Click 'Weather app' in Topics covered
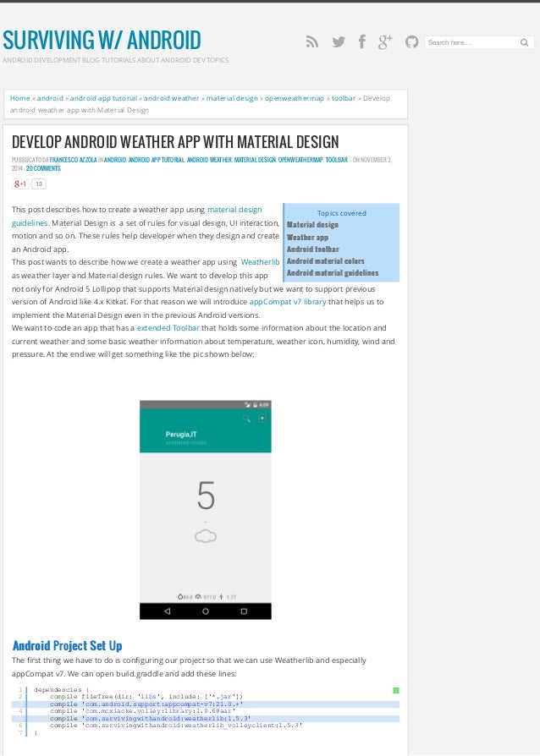The width and height of the screenshot is (540, 756). [x=307, y=238]
